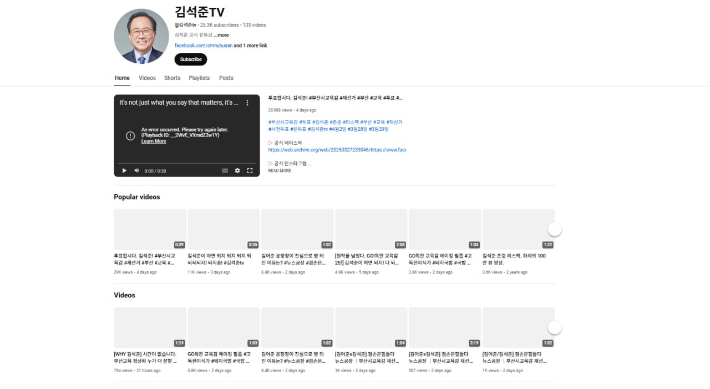Click the '0:00 / 0:30' time display
Screen dimensions: 710x389
155,171
